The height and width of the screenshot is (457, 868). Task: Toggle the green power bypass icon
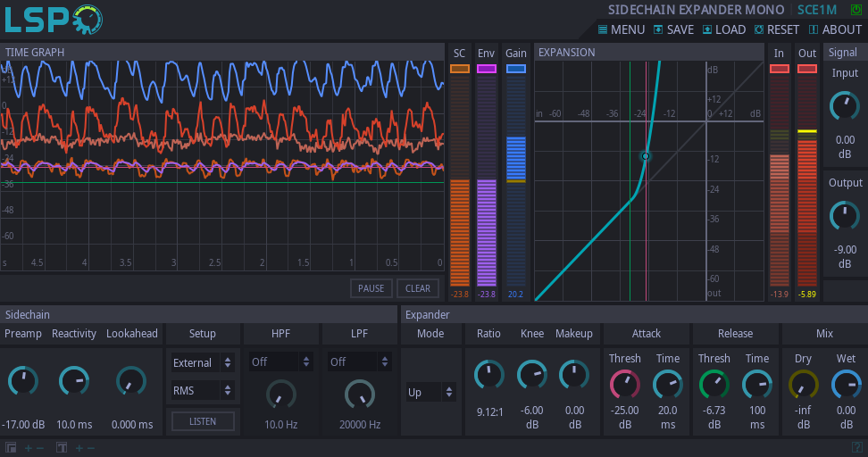tap(855, 10)
